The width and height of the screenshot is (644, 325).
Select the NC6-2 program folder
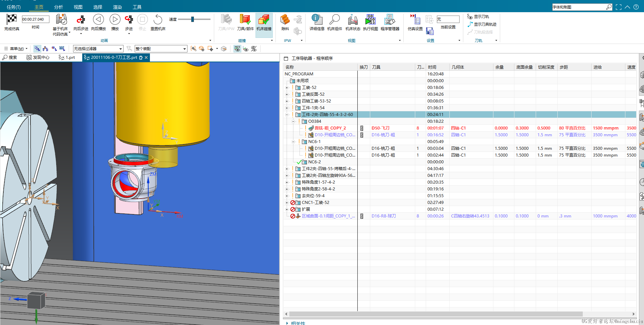click(314, 162)
